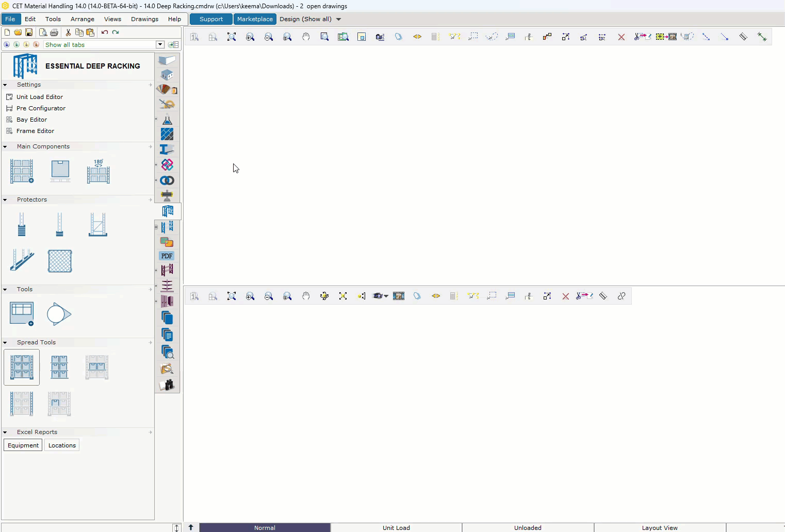The height and width of the screenshot is (532, 785).
Task: Click the film strip render icon in 3D toolbar
Action: (x=399, y=296)
